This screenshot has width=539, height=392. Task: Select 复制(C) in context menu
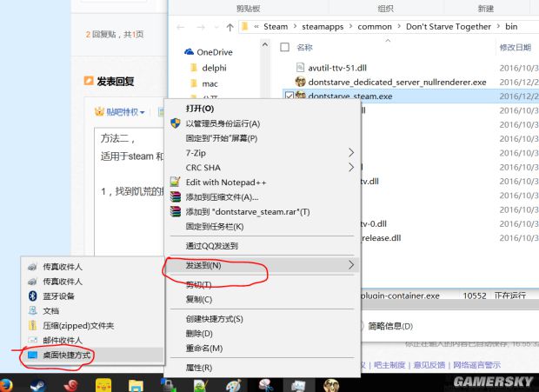[x=263, y=300]
